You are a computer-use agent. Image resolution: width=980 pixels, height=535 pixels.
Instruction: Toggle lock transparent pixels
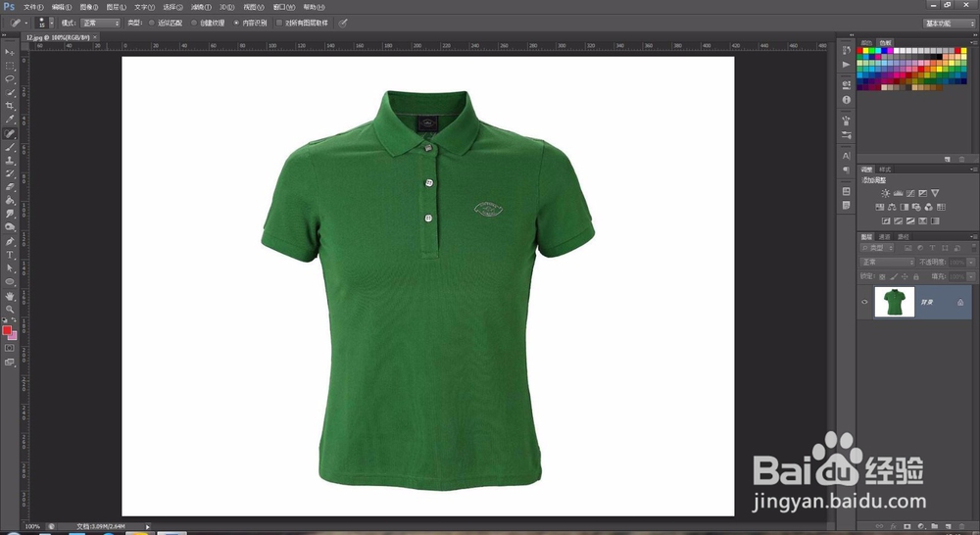click(883, 276)
